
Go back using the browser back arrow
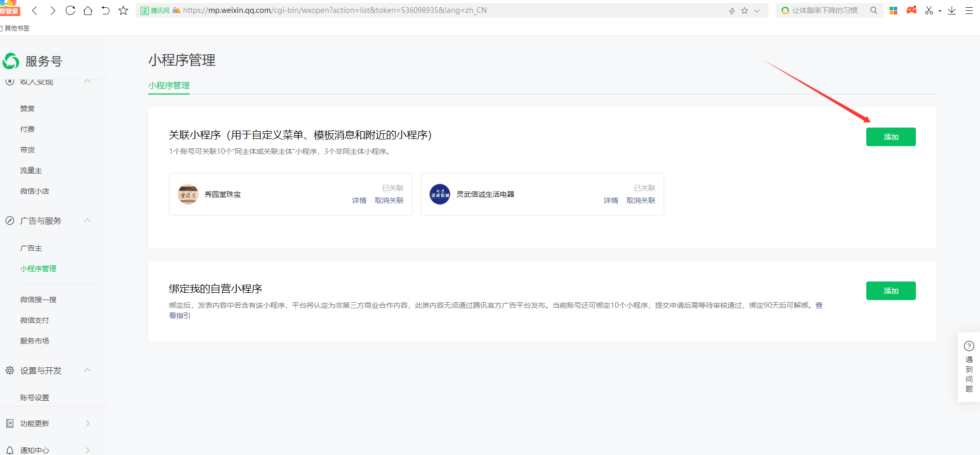(x=35, y=10)
